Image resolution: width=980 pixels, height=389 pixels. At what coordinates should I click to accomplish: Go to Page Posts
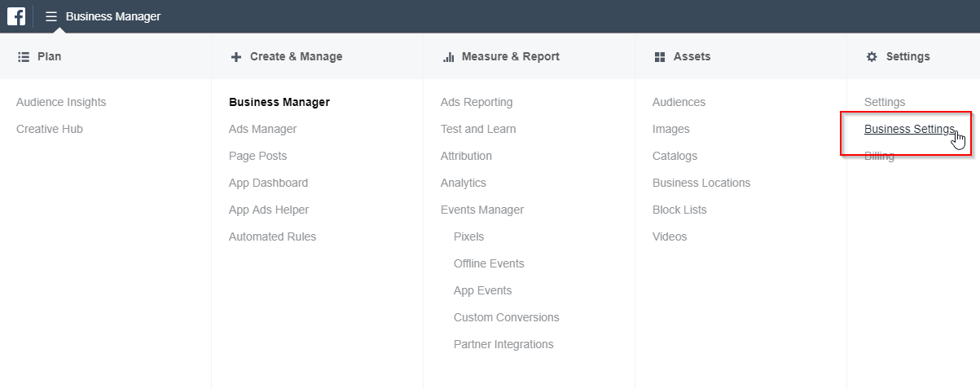pos(258,156)
